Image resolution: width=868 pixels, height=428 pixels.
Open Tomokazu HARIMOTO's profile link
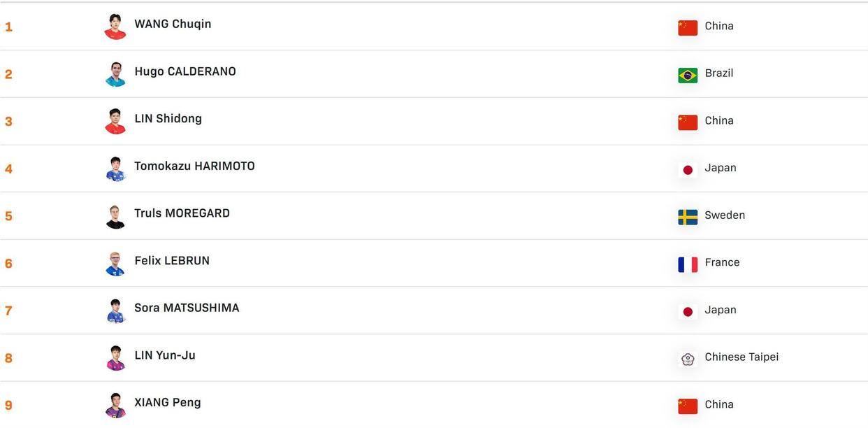tap(194, 166)
